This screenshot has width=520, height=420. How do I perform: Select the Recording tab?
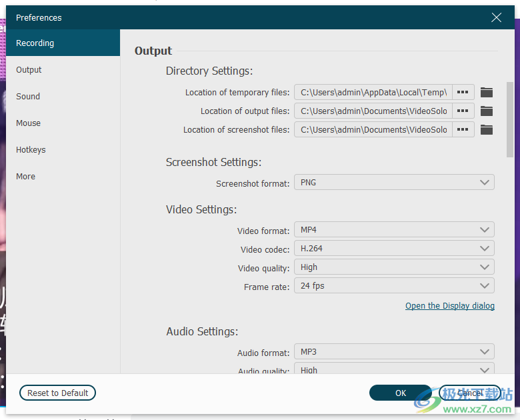click(x=63, y=43)
